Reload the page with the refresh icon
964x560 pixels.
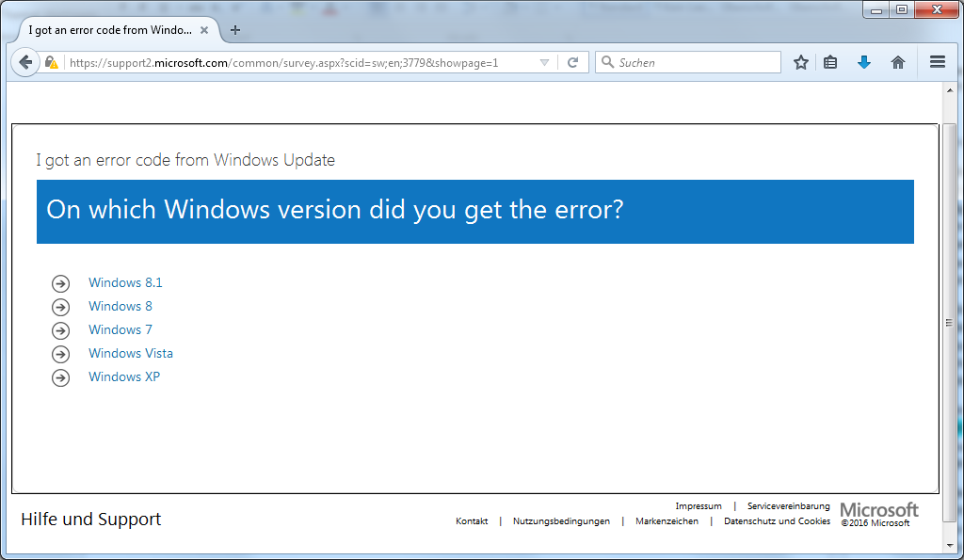572,62
